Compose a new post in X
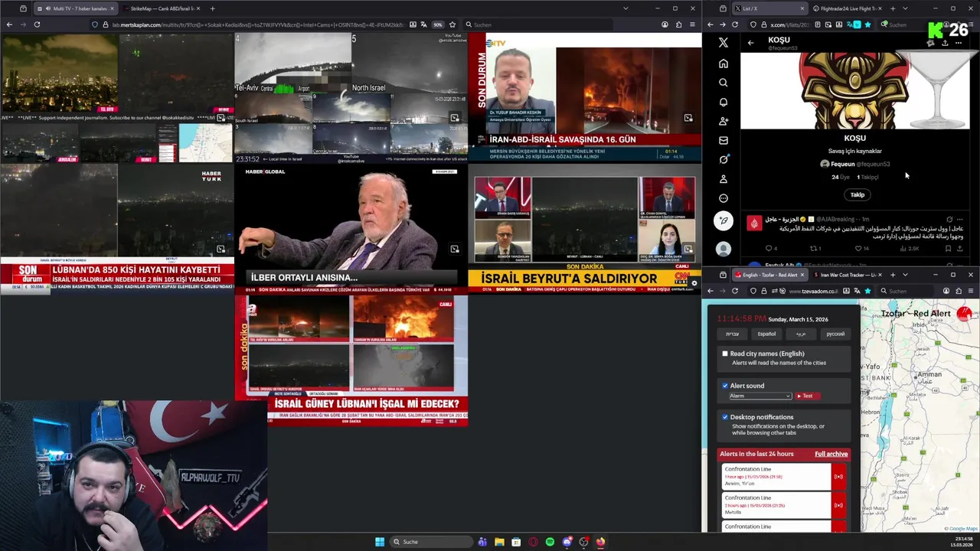 point(724,221)
